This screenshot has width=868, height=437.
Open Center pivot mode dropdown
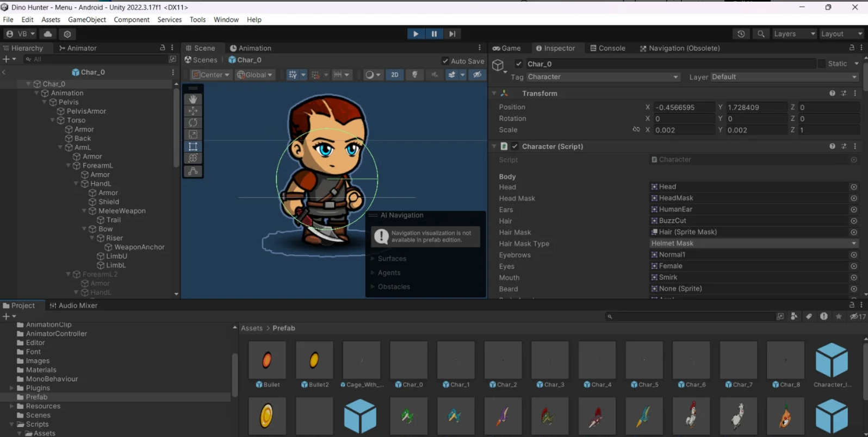[211, 74]
